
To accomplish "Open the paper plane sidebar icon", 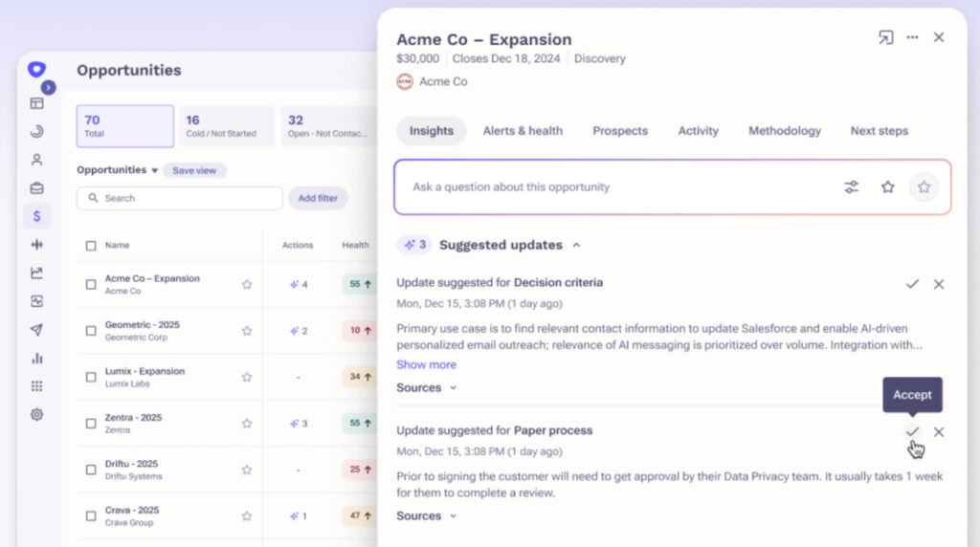I will [x=37, y=330].
